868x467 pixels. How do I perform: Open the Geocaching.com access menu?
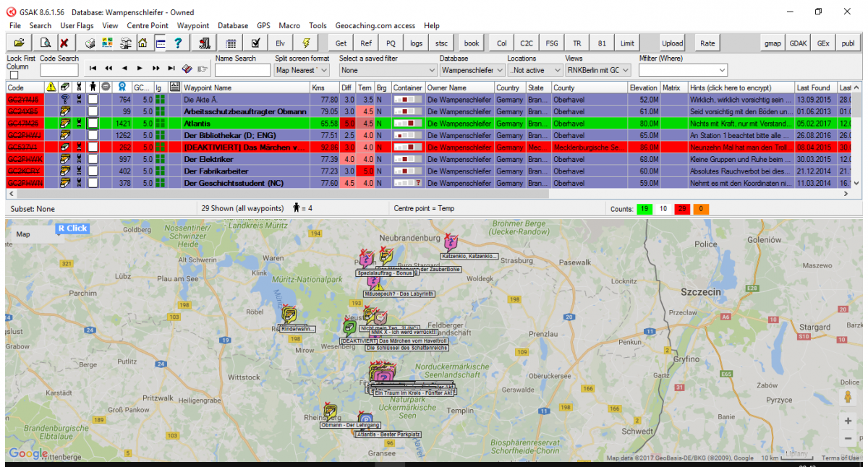click(x=375, y=25)
